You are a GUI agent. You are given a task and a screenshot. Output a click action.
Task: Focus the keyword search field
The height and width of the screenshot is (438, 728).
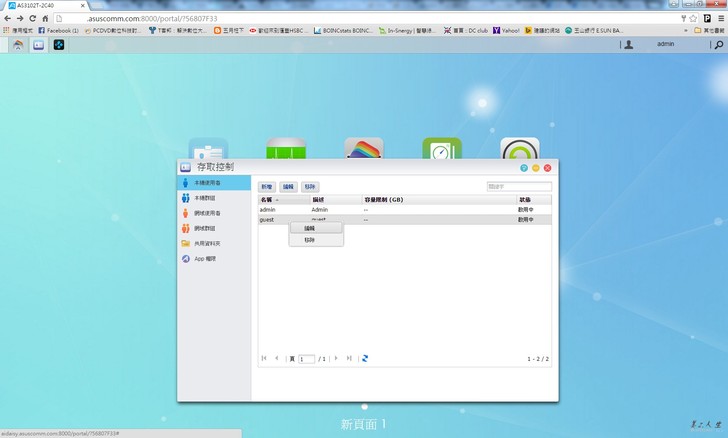[x=519, y=186]
